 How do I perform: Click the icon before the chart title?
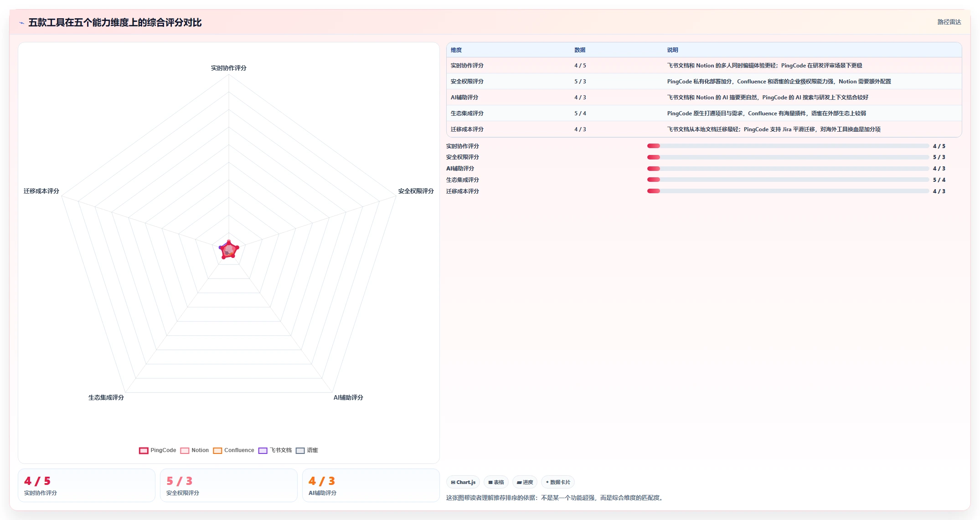21,23
